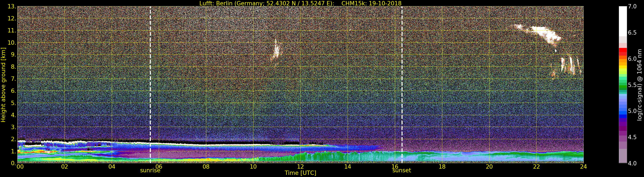
Task: Click the "8." height tick label
Action: [x=13, y=67]
